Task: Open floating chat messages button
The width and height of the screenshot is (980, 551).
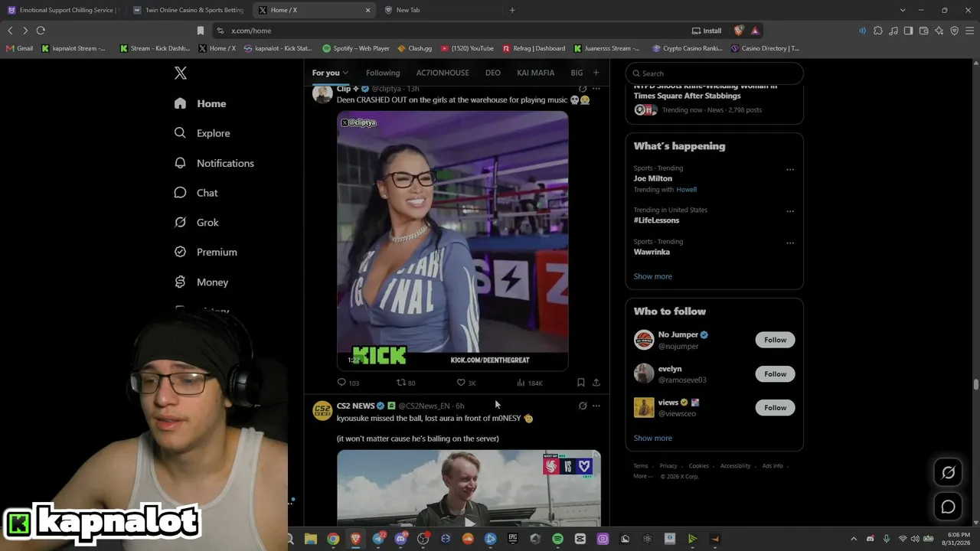Action: [x=948, y=507]
